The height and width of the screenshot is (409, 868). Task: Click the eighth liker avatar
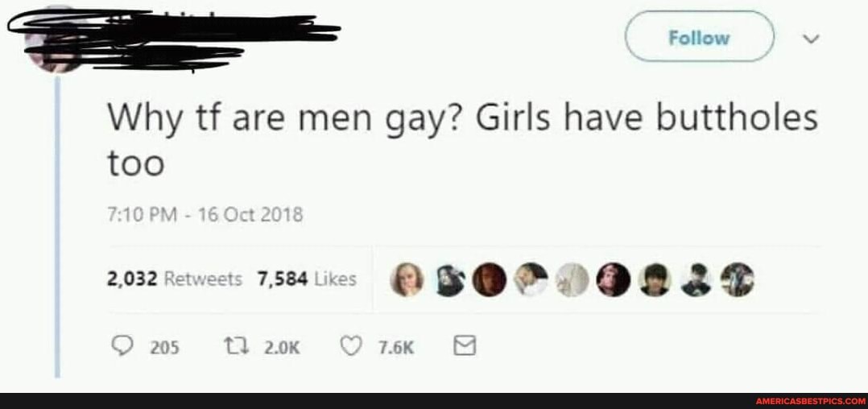(696, 279)
